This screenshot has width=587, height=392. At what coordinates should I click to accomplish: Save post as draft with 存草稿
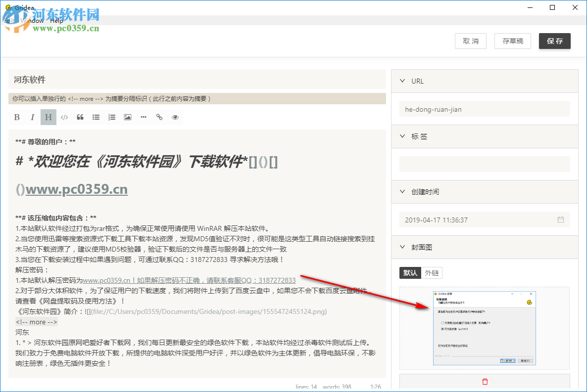513,41
